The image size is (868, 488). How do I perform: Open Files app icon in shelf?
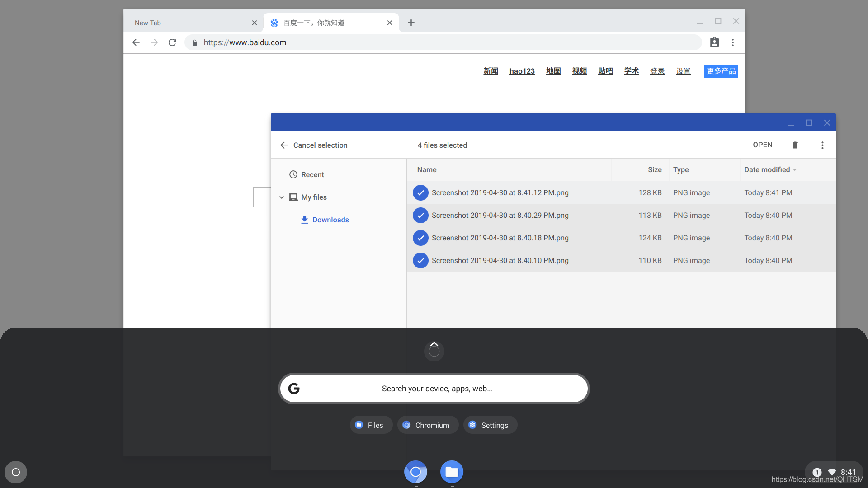pyautogui.click(x=451, y=472)
